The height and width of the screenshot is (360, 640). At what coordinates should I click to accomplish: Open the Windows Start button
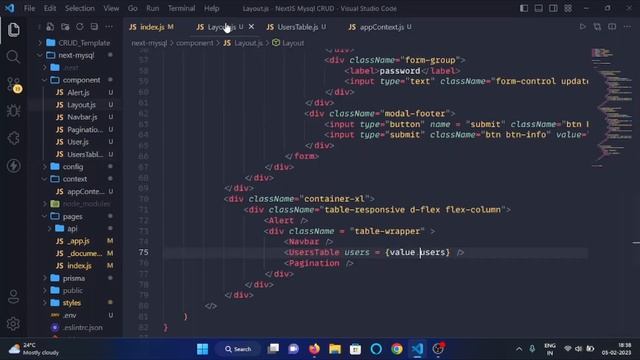202,349
